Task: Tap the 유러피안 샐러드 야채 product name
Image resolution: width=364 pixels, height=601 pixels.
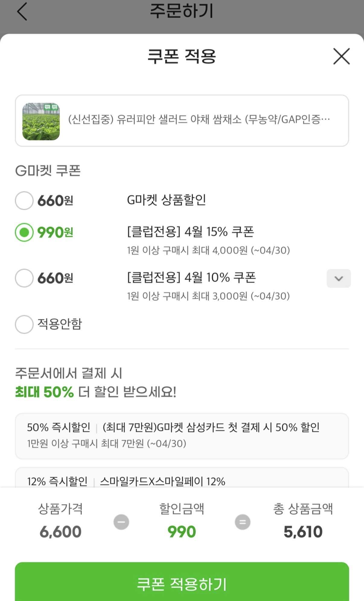Action: click(x=199, y=120)
